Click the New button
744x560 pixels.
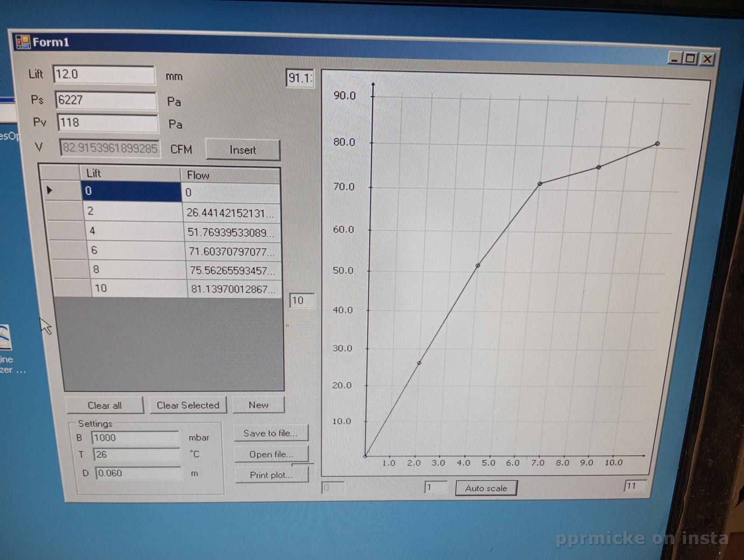pos(259,405)
